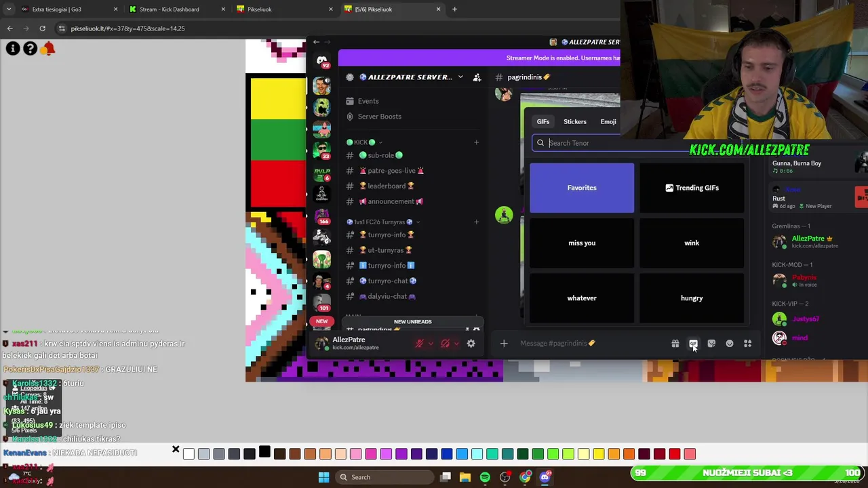This screenshot has width=868, height=488.
Task: Reload the browser page
Action: coord(42,28)
